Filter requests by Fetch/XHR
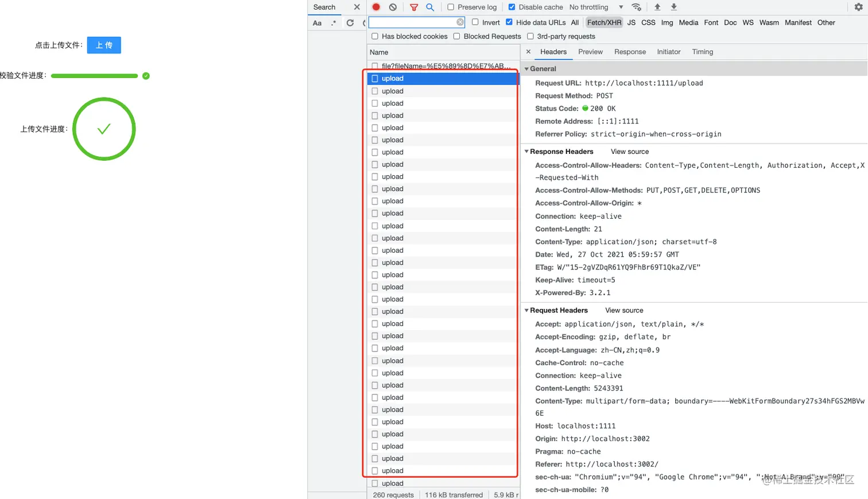This screenshot has height=499, width=868. point(604,22)
